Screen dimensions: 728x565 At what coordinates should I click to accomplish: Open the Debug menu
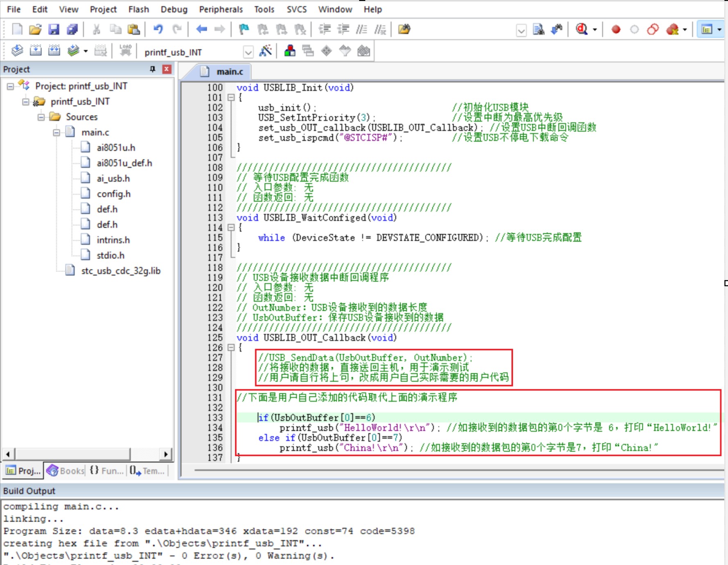click(174, 9)
